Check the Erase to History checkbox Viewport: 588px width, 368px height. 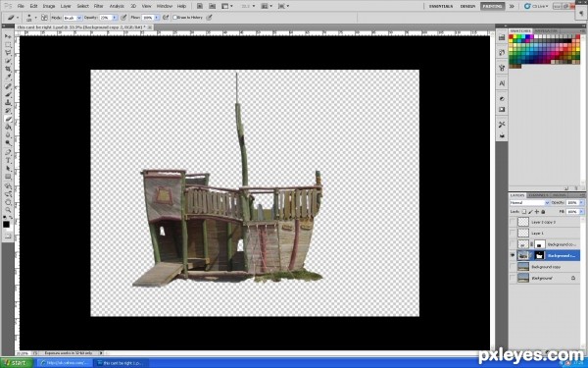(174, 18)
